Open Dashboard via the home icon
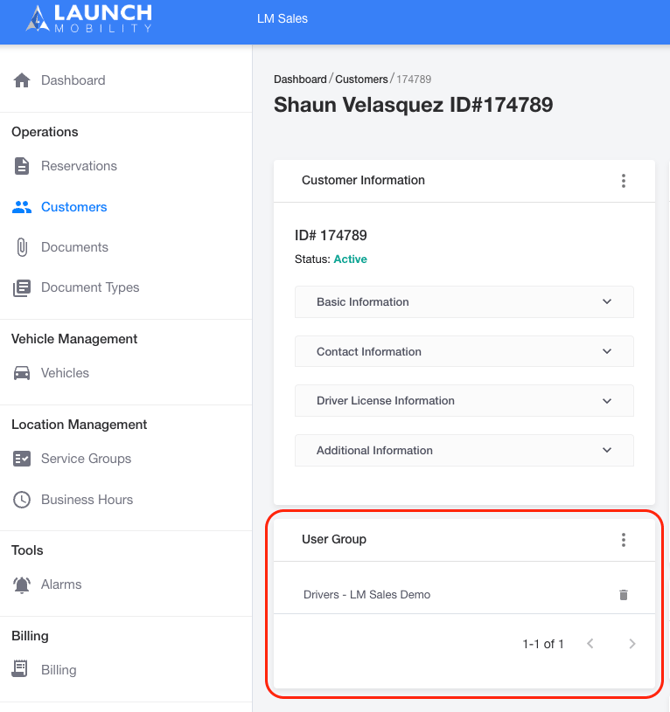This screenshot has height=712, width=670. click(21, 80)
